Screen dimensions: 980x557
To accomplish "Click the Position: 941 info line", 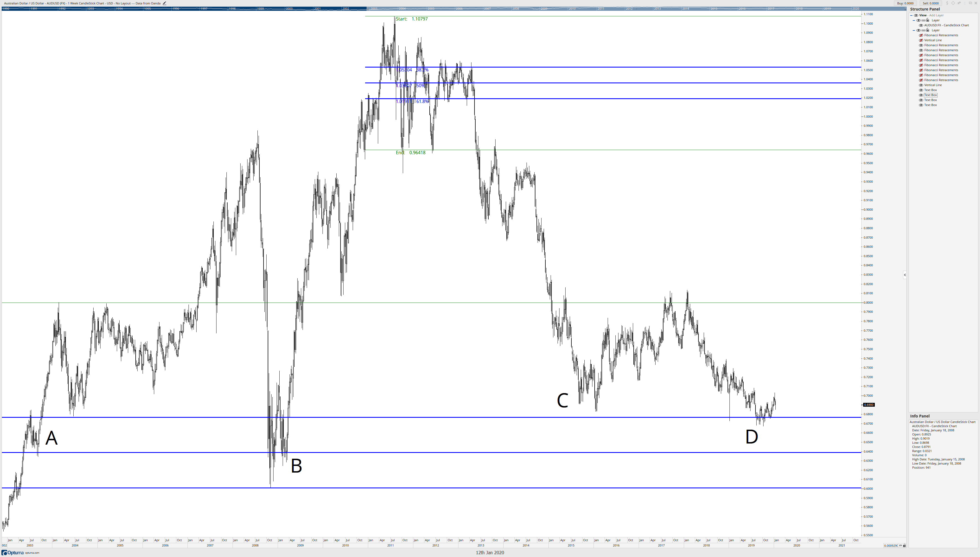I will (x=921, y=468).
